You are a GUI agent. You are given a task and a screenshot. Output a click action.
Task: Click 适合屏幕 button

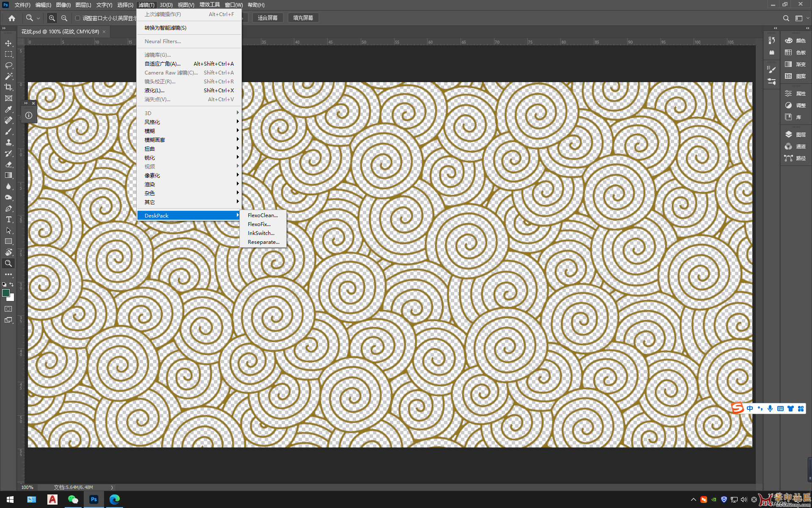tap(268, 18)
